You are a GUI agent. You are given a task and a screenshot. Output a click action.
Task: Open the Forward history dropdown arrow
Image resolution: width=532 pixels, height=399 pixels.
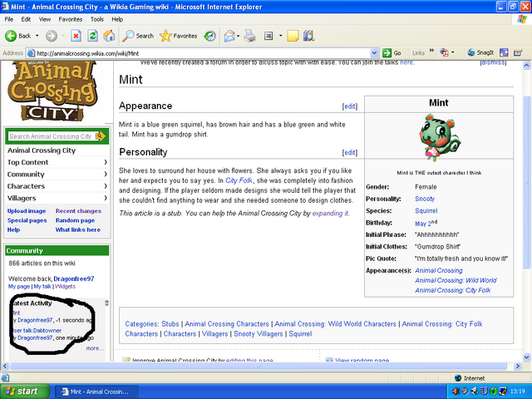pyautogui.click(x=63, y=36)
